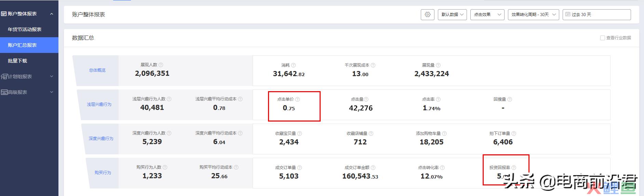This screenshot has height=196, width=644.
Task: Click help icon next to 购买平均行动成本
Action: click(236, 167)
